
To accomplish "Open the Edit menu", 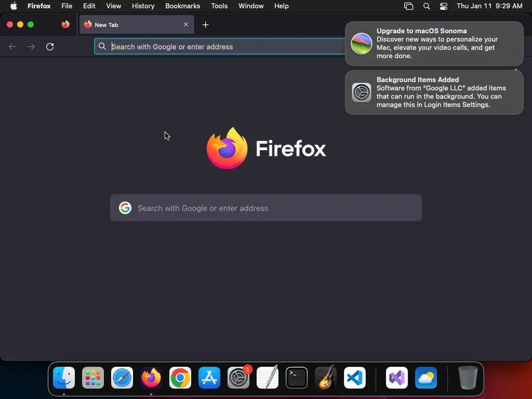I will click(89, 6).
